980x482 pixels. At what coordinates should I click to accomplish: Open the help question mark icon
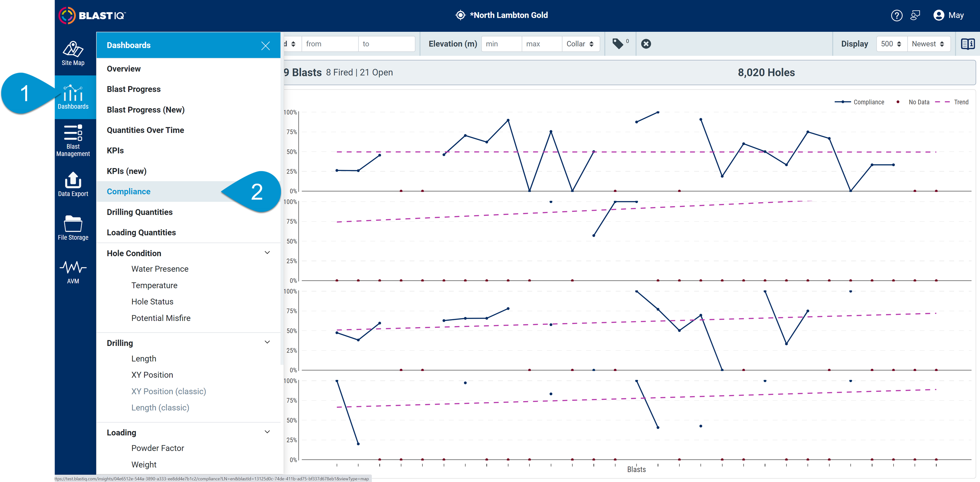pyautogui.click(x=897, y=15)
